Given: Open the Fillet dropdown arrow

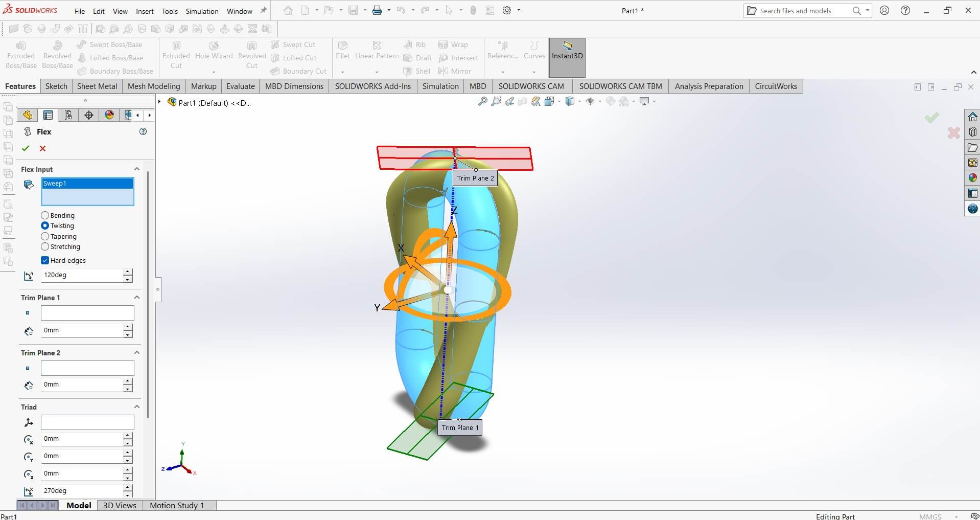Looking at the screenshot, I should (342, 72).
